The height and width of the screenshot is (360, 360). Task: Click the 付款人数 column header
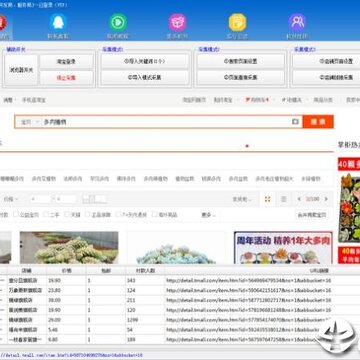pyautogui.click(x=145, y=270)
